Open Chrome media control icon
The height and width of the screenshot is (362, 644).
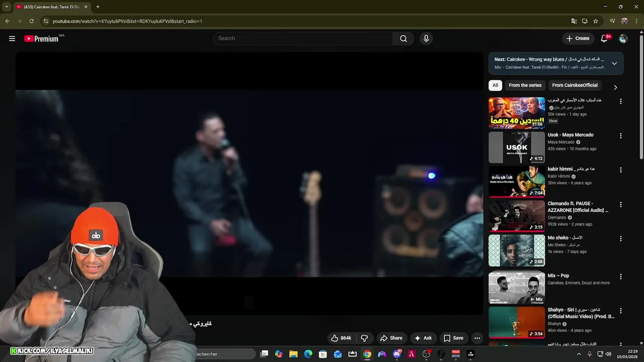point(612,21)
